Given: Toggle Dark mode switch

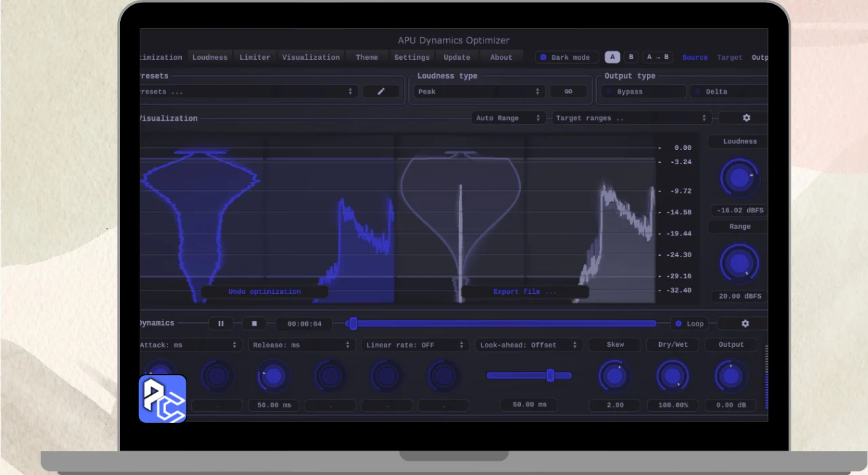Looking at the screenshot, I should point(566,58).
